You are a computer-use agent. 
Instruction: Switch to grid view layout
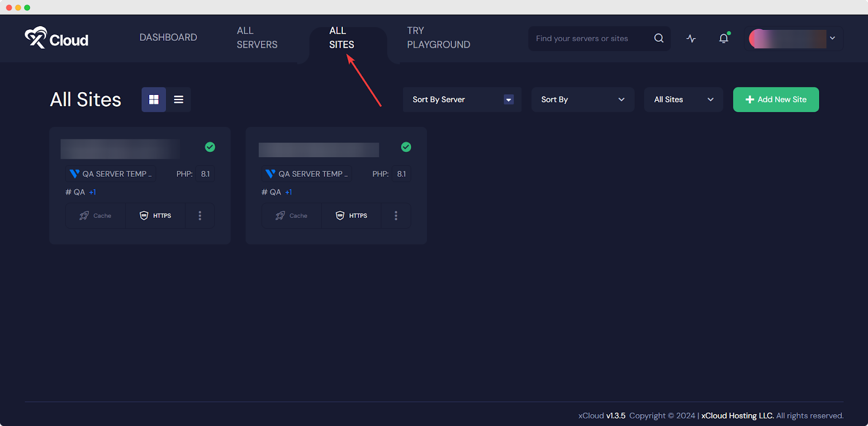click(x=154, y=100)
